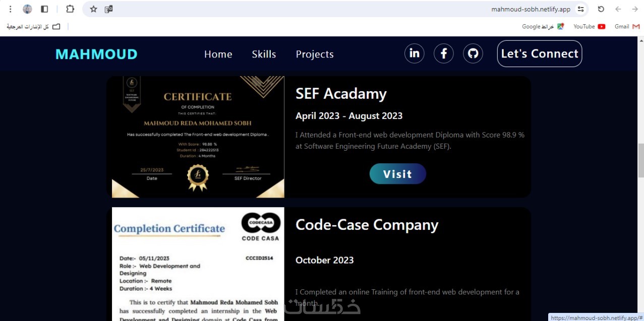Click the Let's Connect button
The image size is (644, 321).
point(540,53)
